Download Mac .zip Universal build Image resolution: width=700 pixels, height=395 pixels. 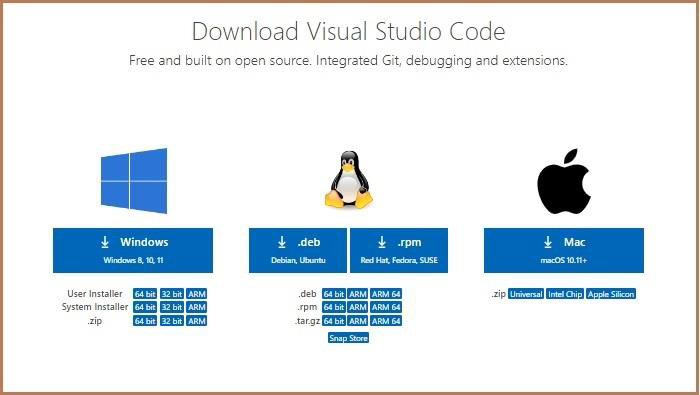526,294
